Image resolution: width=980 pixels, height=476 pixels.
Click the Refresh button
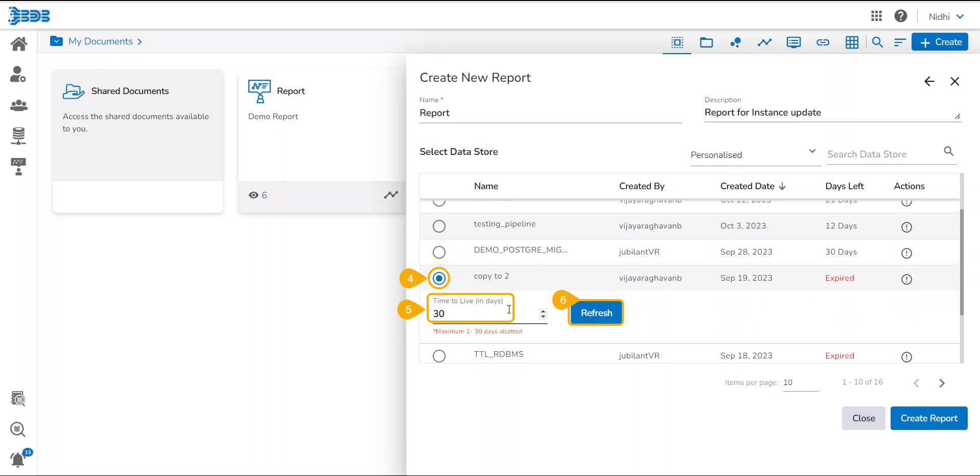point(596,313)
